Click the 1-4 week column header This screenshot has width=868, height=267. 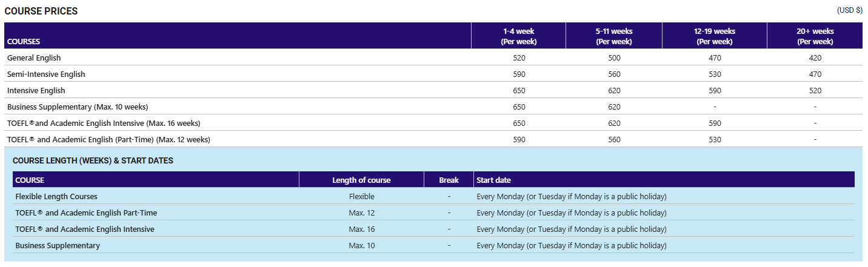[x=518, y=36]
